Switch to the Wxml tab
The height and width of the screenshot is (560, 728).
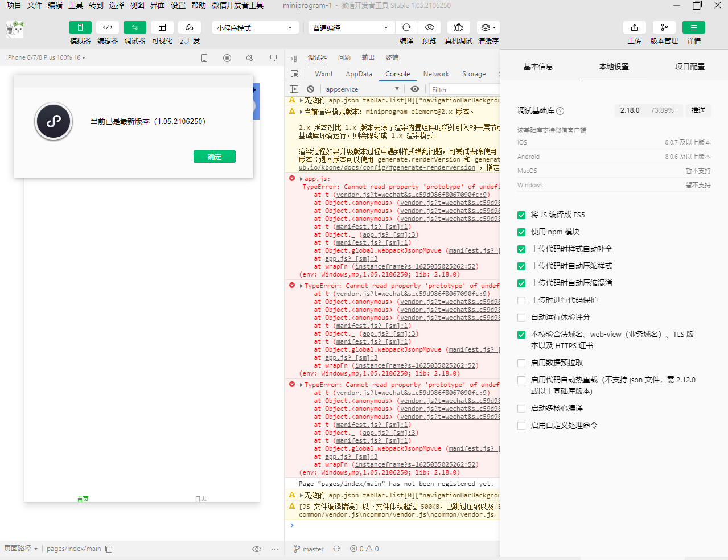pos(323,74)
